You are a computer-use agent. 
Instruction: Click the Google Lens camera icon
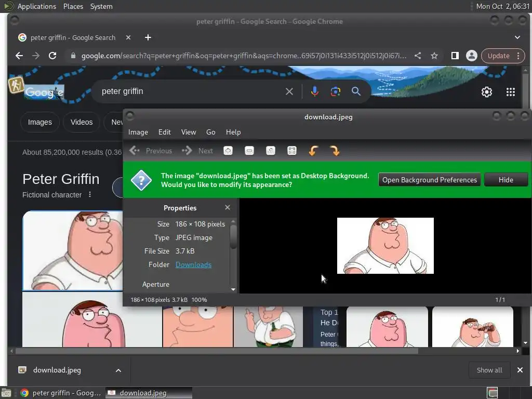pyautogui.click(x=335, y=91)
